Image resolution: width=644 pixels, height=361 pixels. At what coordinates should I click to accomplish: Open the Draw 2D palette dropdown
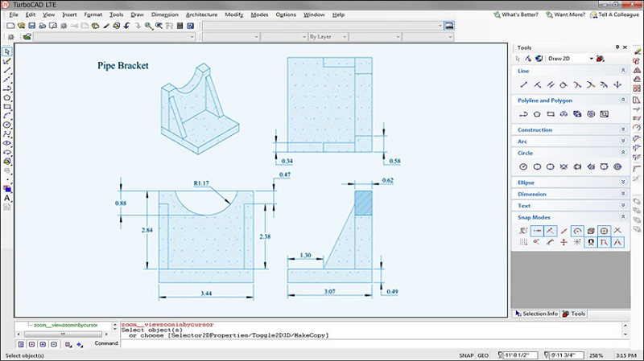point(591,59)
